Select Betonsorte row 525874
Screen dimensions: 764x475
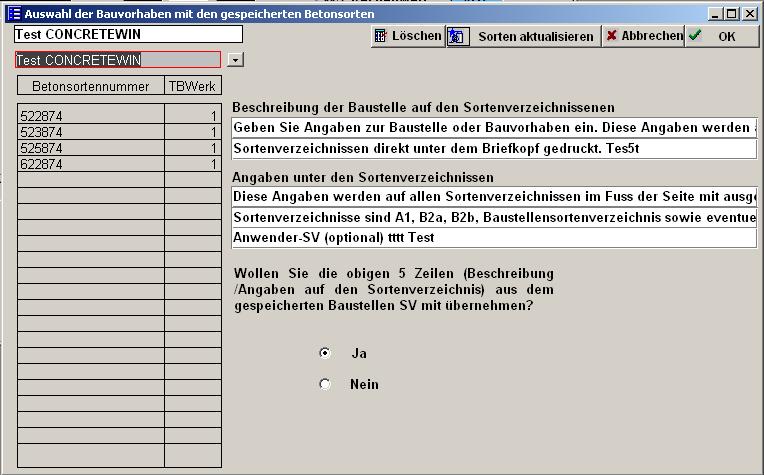[90, 148]
